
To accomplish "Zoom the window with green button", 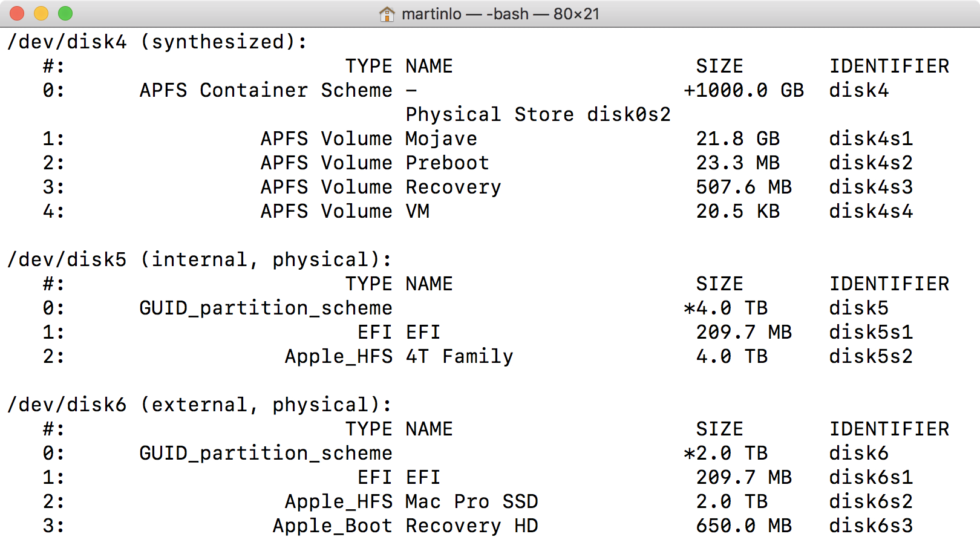I will [65, 13].
